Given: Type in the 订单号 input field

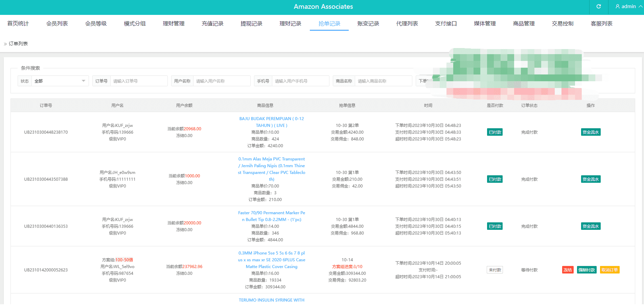Looking at the screenshot, I should [139, 81].
